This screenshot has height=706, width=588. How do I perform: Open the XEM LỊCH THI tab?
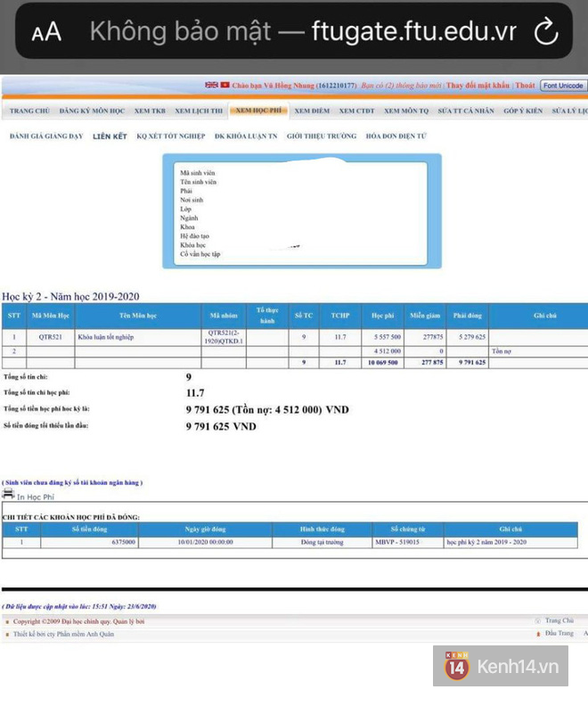[x=199, y=111]
